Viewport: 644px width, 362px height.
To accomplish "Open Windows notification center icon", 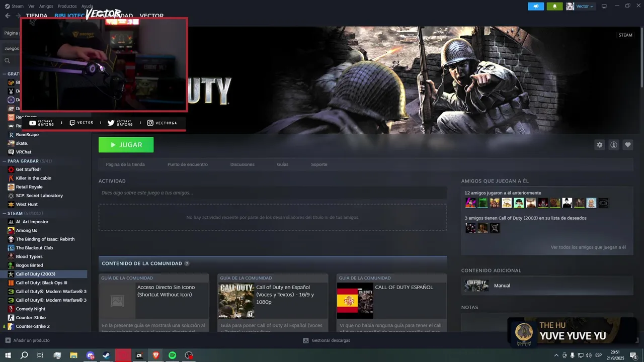I will [x=633, y=355].
